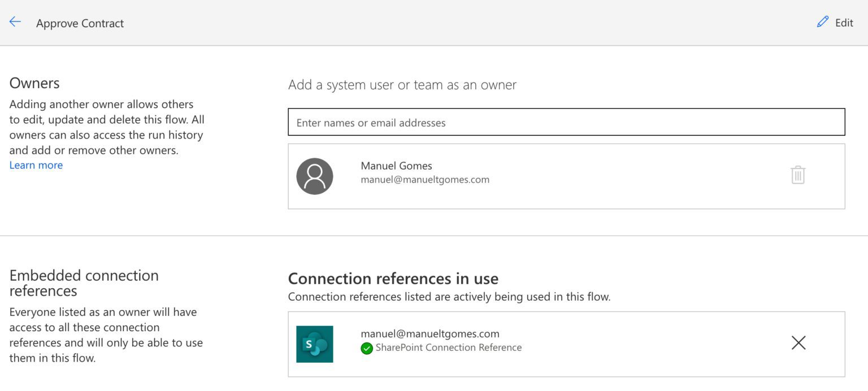This screenshot has height=391, width=868.
Task: Click the blue back arrow
Action: point(14,21)
